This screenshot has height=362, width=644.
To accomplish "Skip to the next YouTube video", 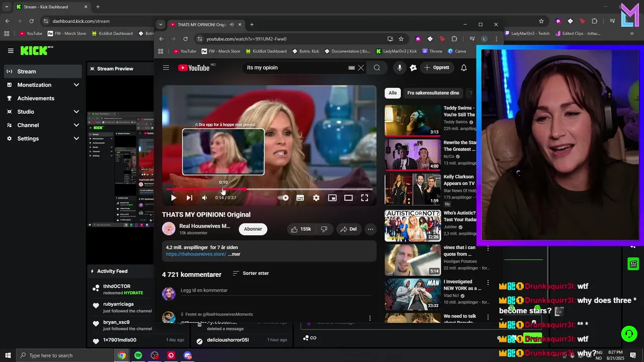I will (x=189, y=198).
